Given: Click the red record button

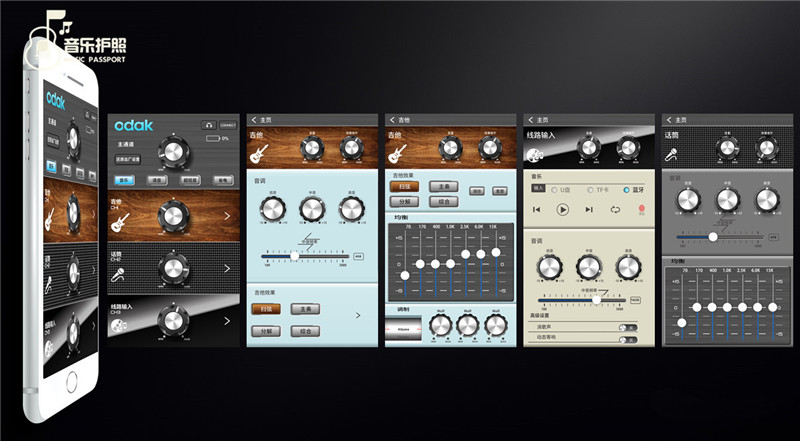Looking at the screenshot, I should click(642, 208).
